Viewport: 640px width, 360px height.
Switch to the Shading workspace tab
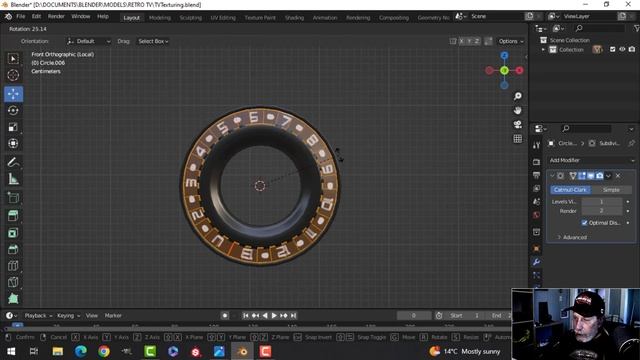tap(294, 18)
